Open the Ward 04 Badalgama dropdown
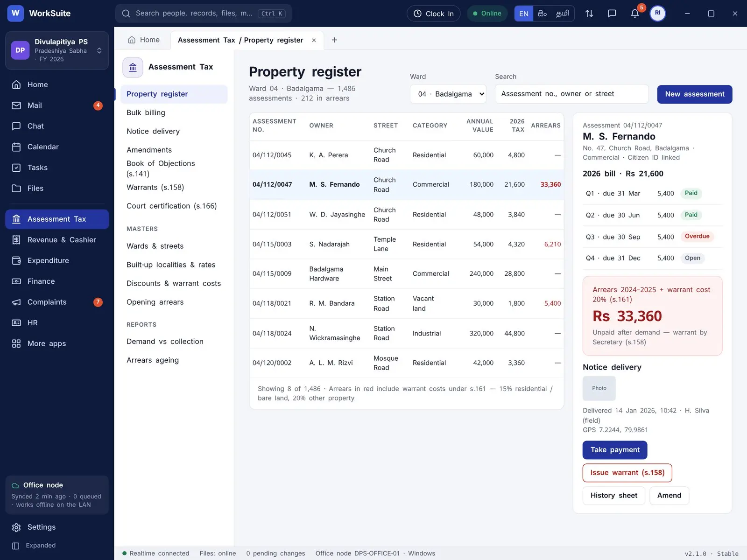747x560 pixels. pos(448,94)
